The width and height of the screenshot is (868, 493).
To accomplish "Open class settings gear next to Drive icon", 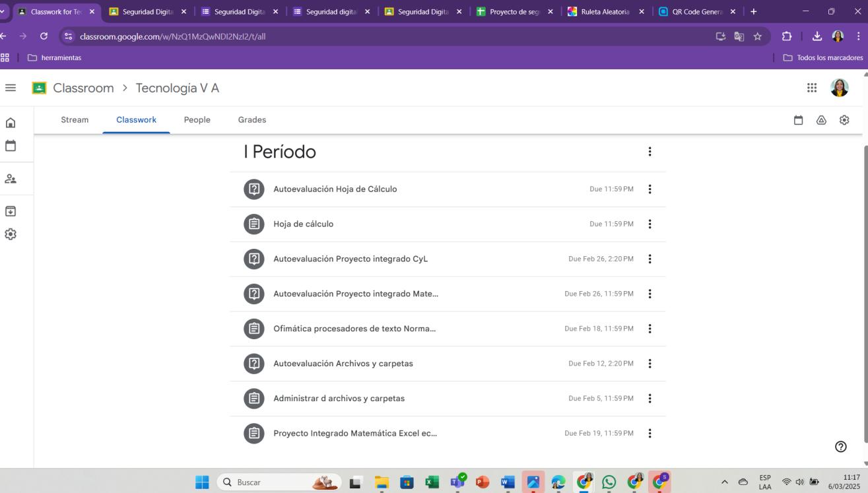I will click(844, 120).
